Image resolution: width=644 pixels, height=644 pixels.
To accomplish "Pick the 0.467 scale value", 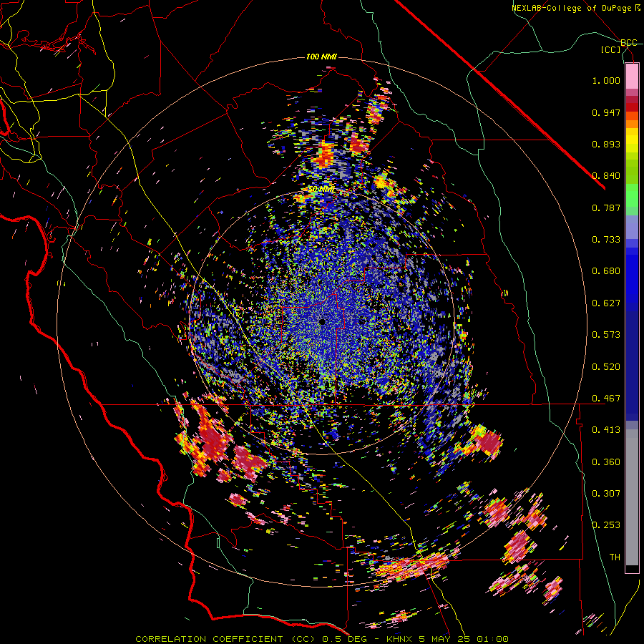I will pos(606,399).
